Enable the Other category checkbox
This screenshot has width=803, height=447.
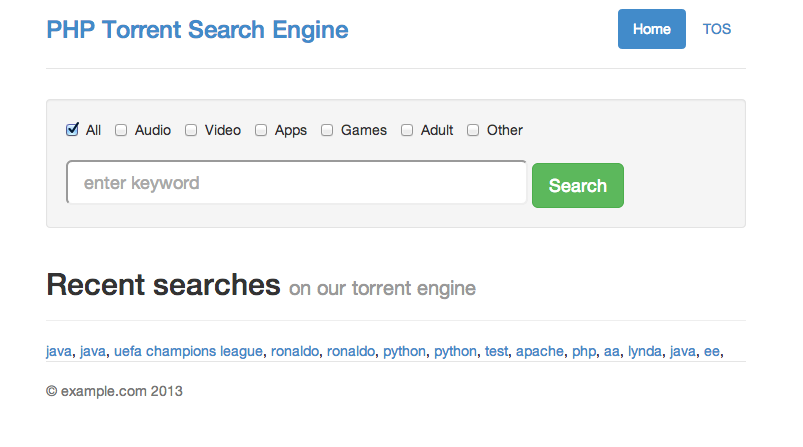coord(473,130)
